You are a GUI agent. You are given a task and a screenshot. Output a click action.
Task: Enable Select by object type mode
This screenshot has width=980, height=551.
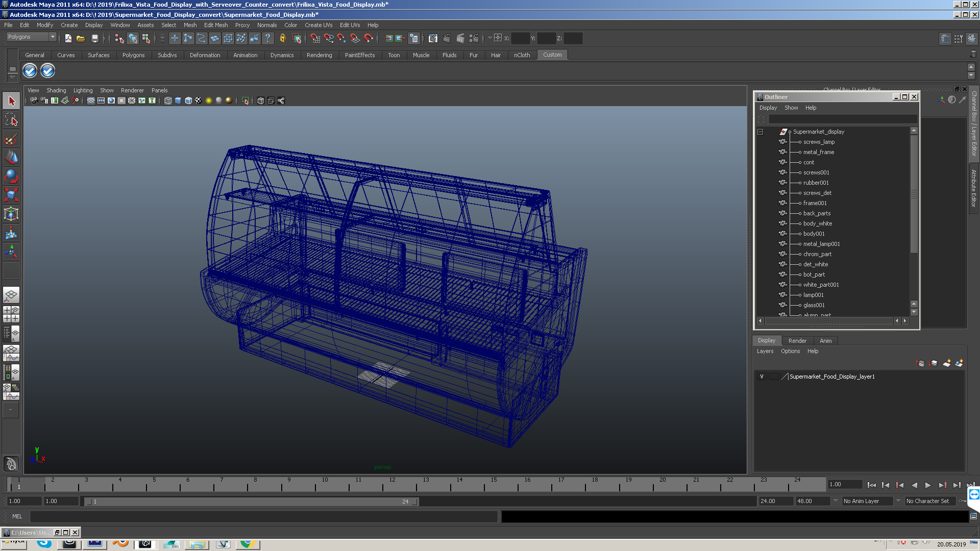click(133, 38)
